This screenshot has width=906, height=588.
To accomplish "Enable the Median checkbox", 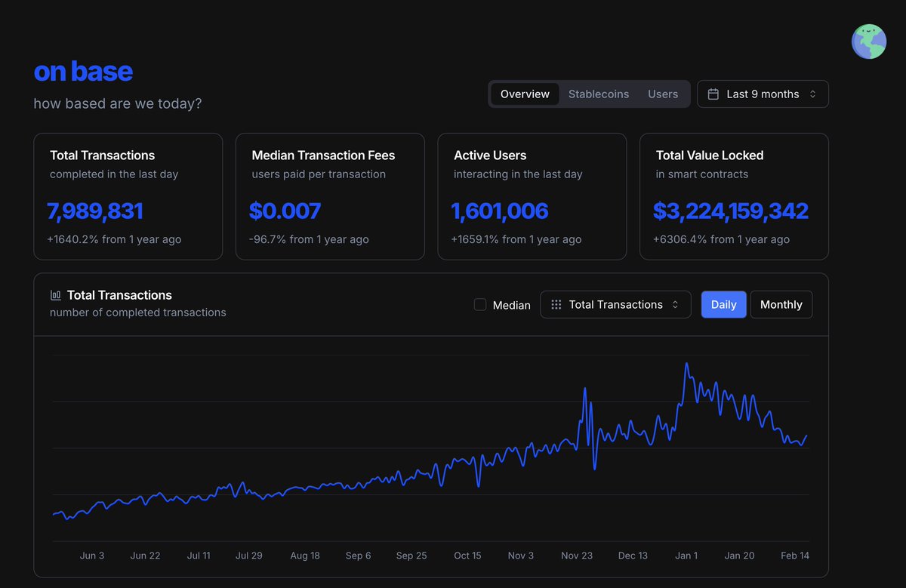I will tap(480, 305).
